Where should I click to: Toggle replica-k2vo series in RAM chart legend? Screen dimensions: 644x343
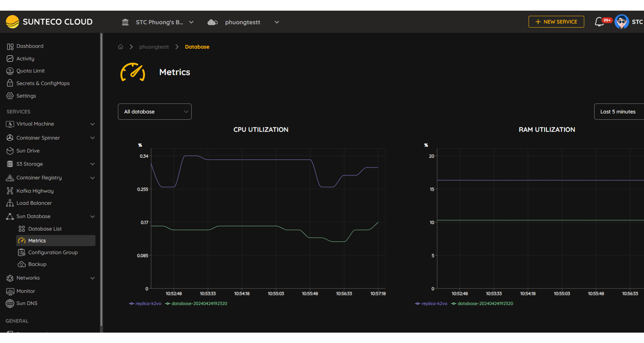(431, 304)
